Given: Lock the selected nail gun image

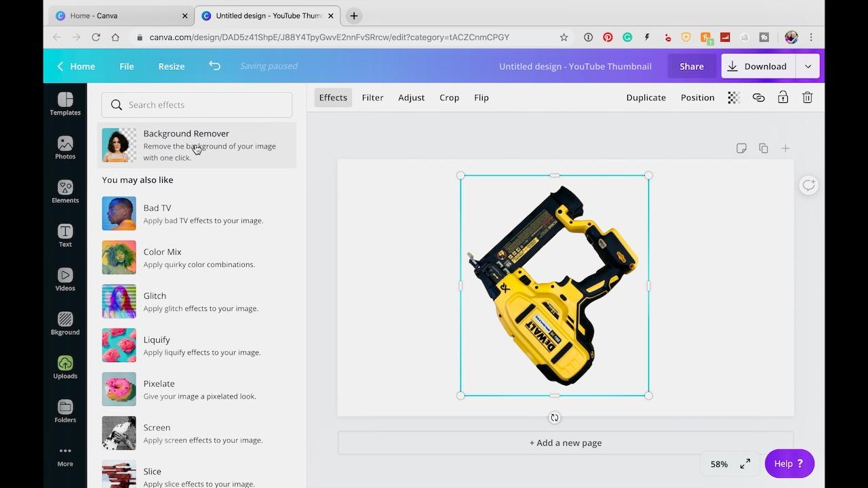Looking at the screenshot, I should [783, 98].
